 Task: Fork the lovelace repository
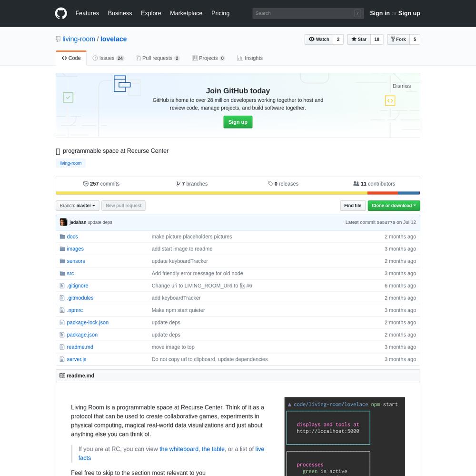point(398,40)
